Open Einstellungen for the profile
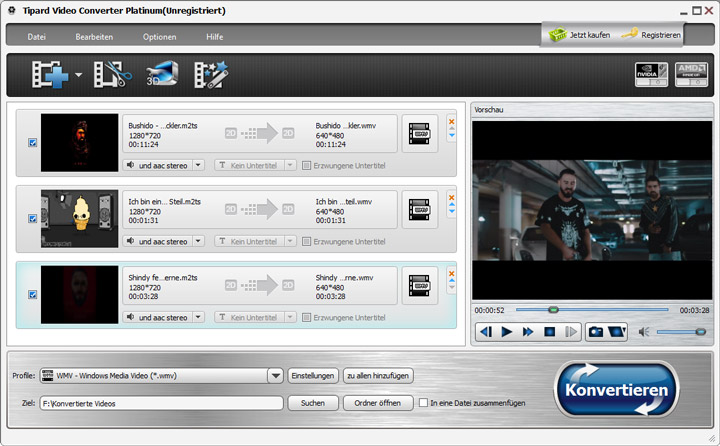The image size is (720, 446). (313, 376)
